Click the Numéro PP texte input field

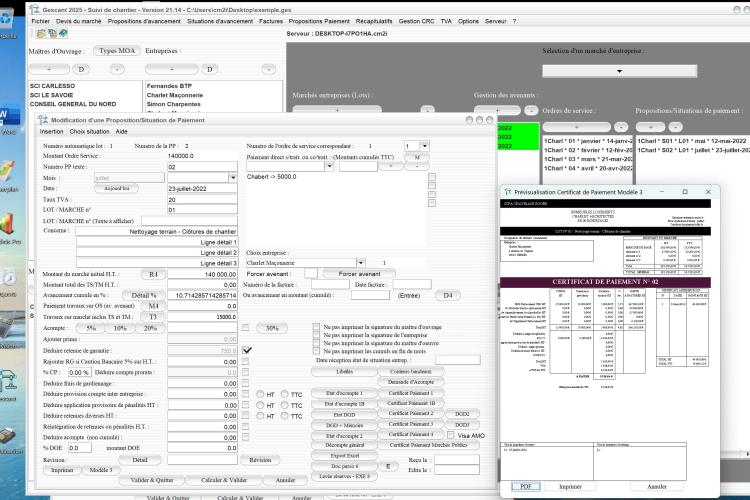tap(202, 167)
